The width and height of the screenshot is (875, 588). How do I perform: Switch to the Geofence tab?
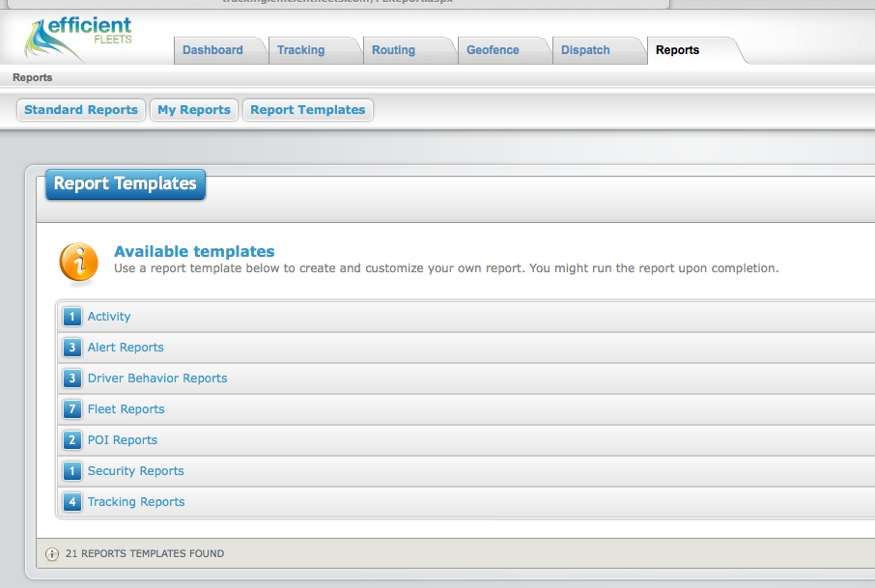pos(493,50)
